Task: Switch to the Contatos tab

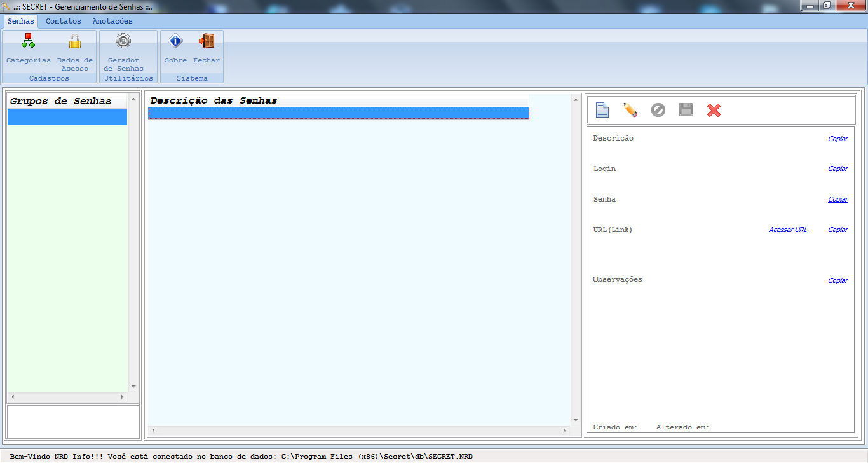Action: pos(63,21)
